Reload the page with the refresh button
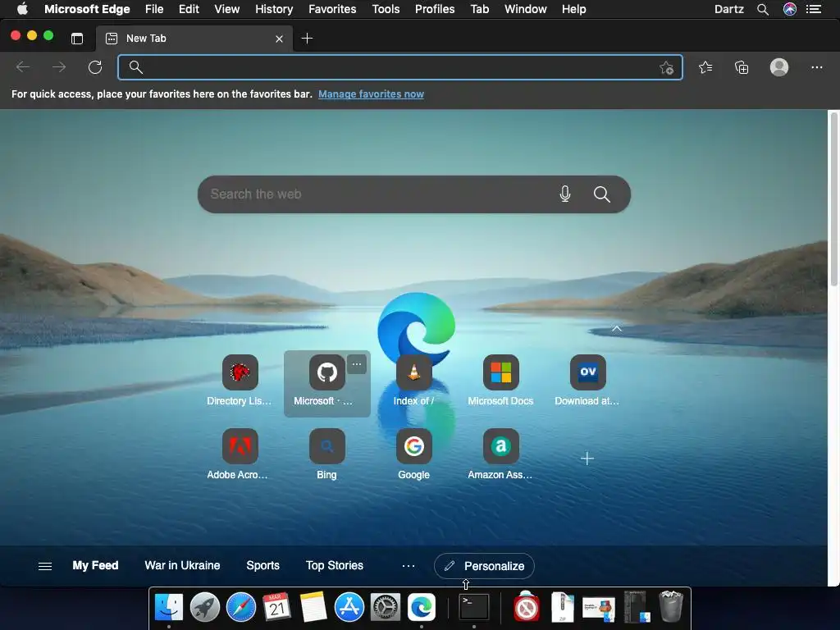840x630 pixels. [x=95, y=67]
